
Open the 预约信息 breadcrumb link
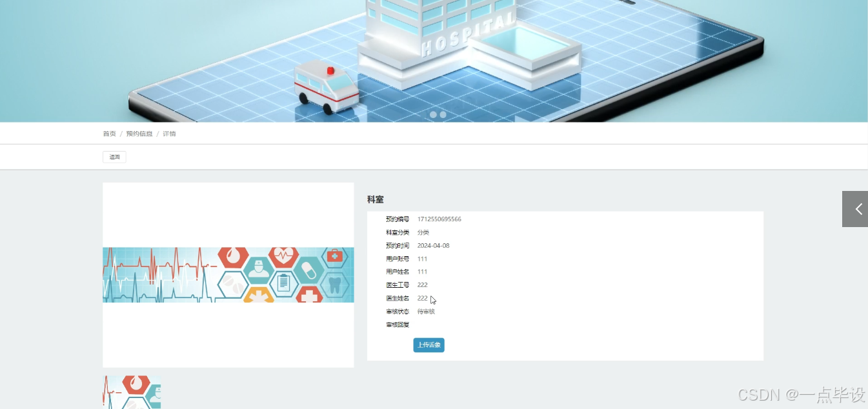pyautogui.click(x=139, y=134)
